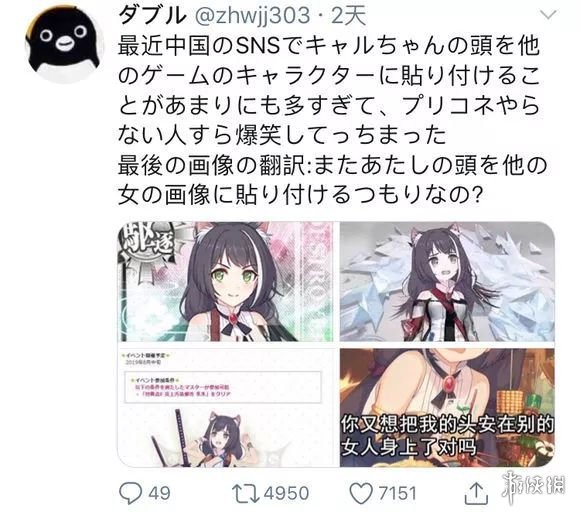Click the display name ダブル
The width and height of the screenshot is (580, 515).
pos(152,15)
